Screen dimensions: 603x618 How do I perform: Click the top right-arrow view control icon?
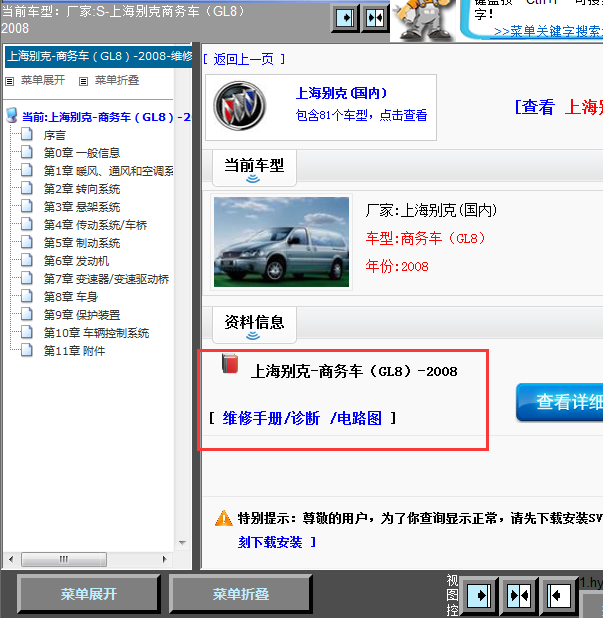[x=345, y=18]
